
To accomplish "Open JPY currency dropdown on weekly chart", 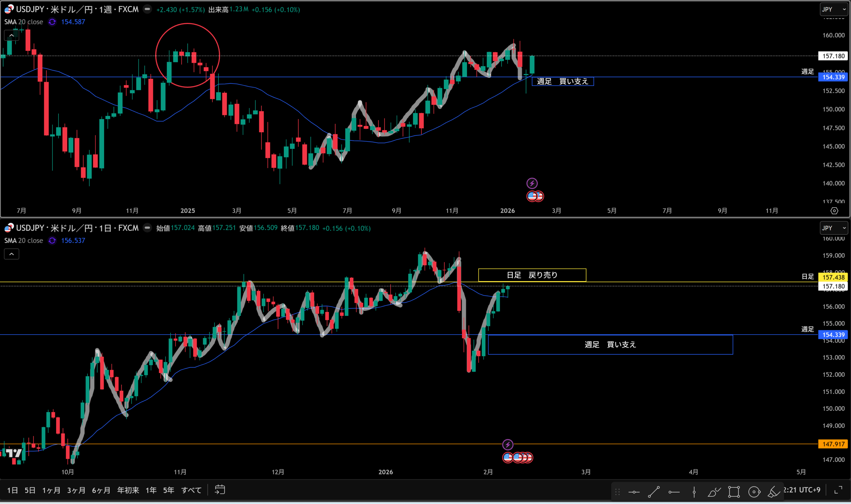I will [x=833, y=10].
